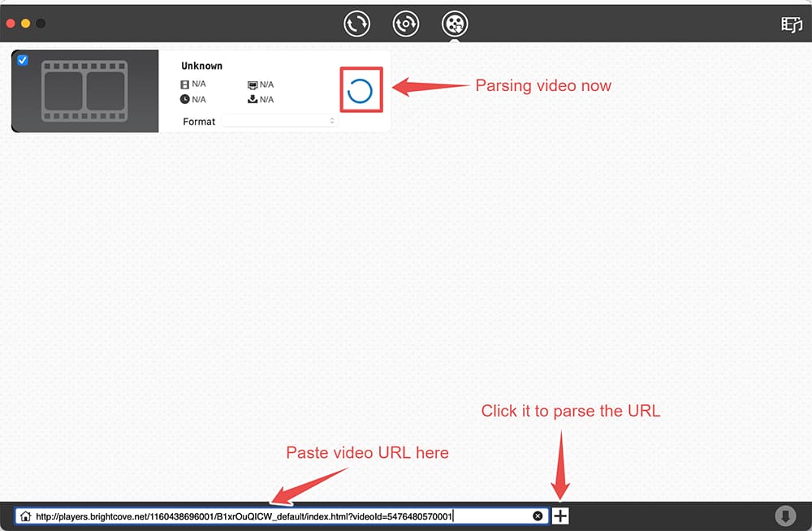The height and width of the screenshot is (531, 812).
Task: Switch to the Convert tab with circular arrows
Action: click(357, 23)
